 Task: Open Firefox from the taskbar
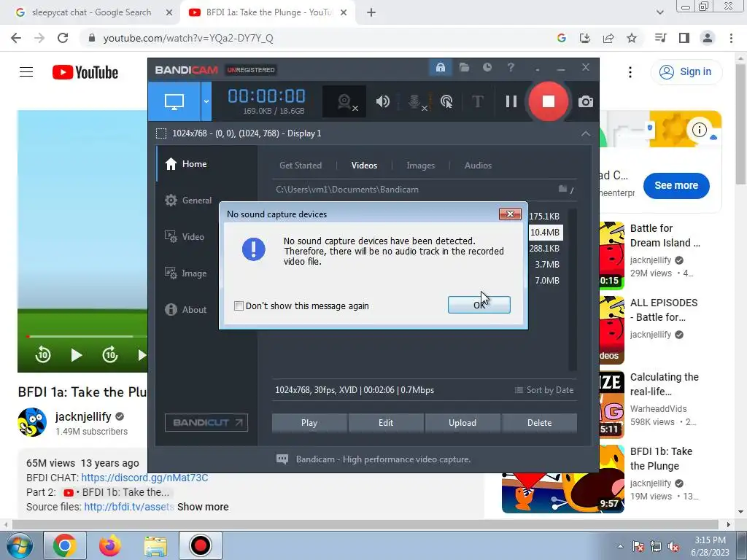click(109, 545)
